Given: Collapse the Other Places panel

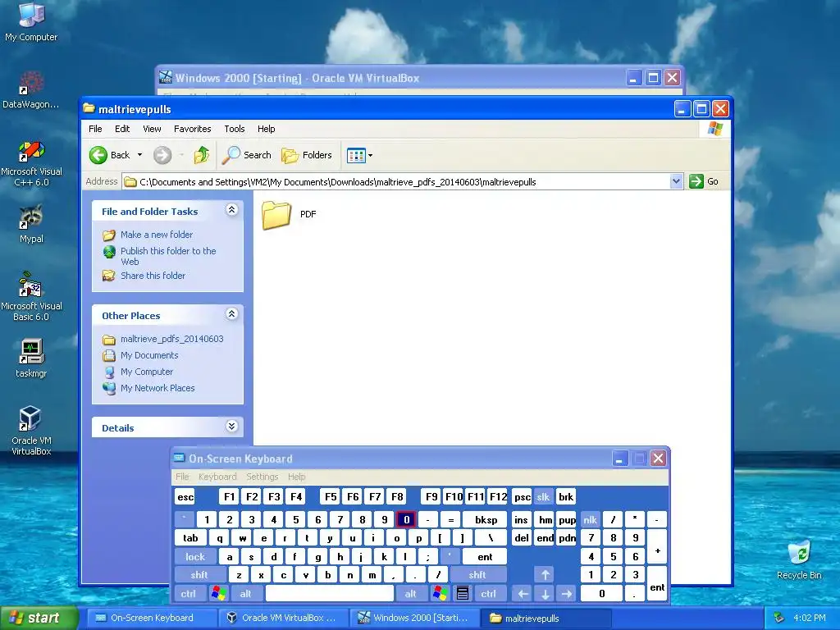Looking at the screenshot, I should point(231,314).
